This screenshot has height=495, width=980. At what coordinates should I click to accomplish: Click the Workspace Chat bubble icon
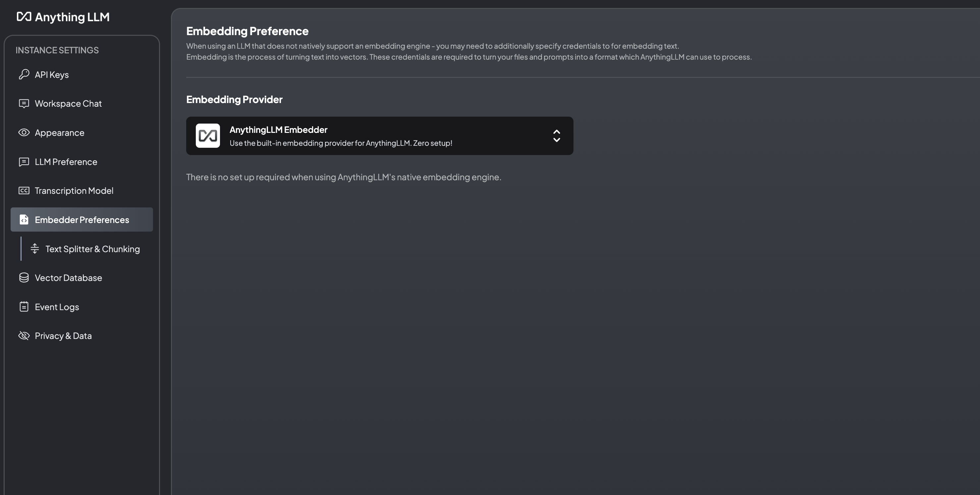coord(24,103)
